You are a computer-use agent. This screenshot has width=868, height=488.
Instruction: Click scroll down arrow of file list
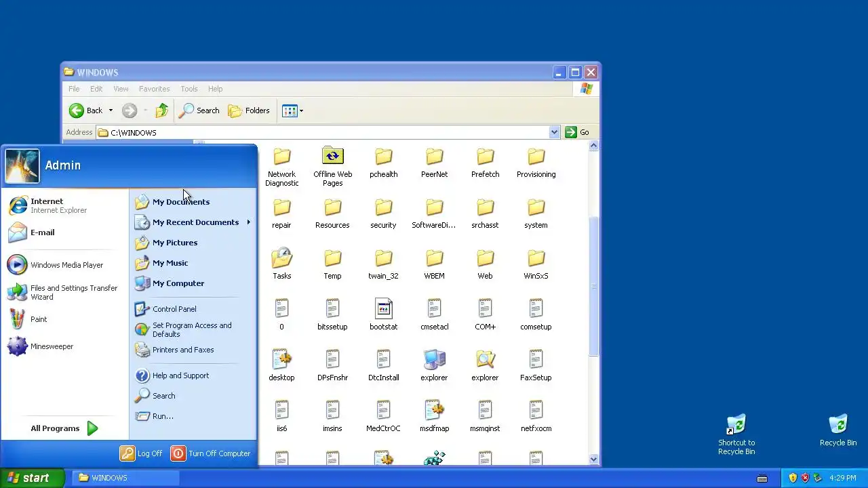click(x=593, y=460)
